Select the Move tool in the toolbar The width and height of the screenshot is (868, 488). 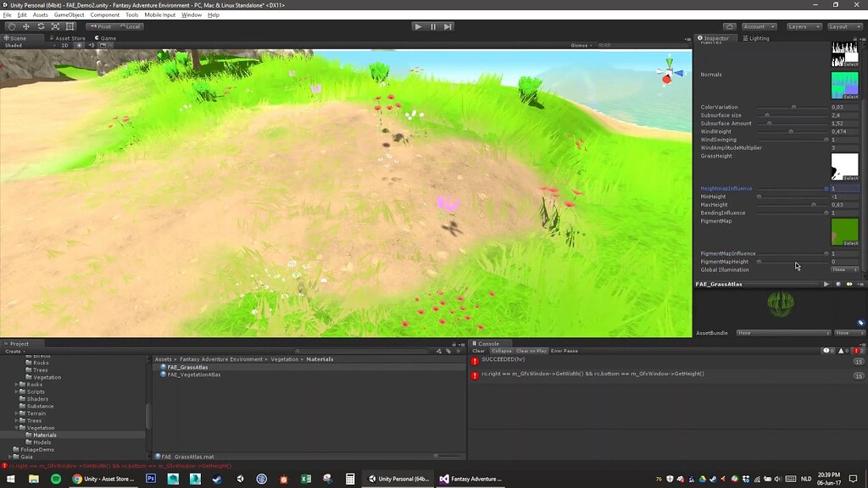[x=25, y=26]
